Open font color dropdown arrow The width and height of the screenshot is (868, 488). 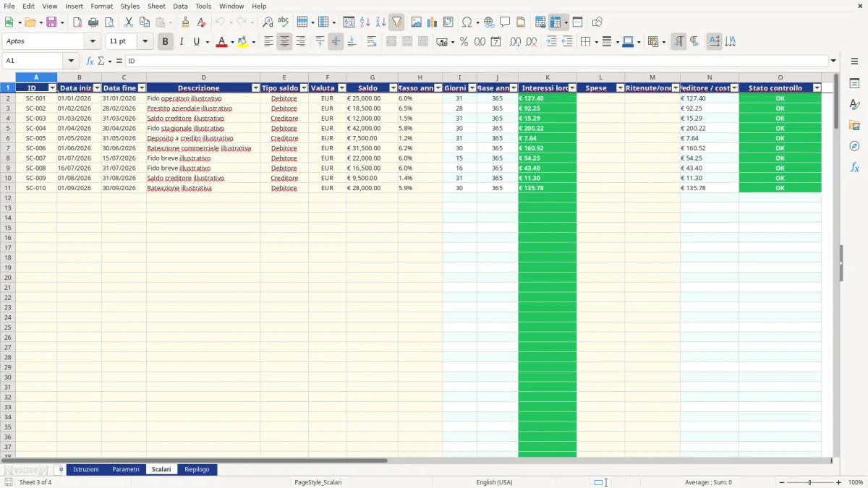pos(231,42)
